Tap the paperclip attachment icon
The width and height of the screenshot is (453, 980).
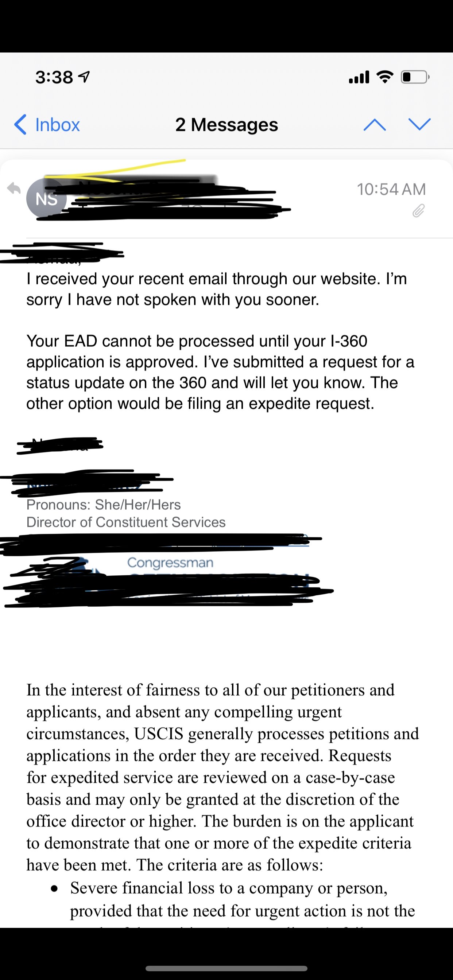pyautogui.click(x=418, y=210)
